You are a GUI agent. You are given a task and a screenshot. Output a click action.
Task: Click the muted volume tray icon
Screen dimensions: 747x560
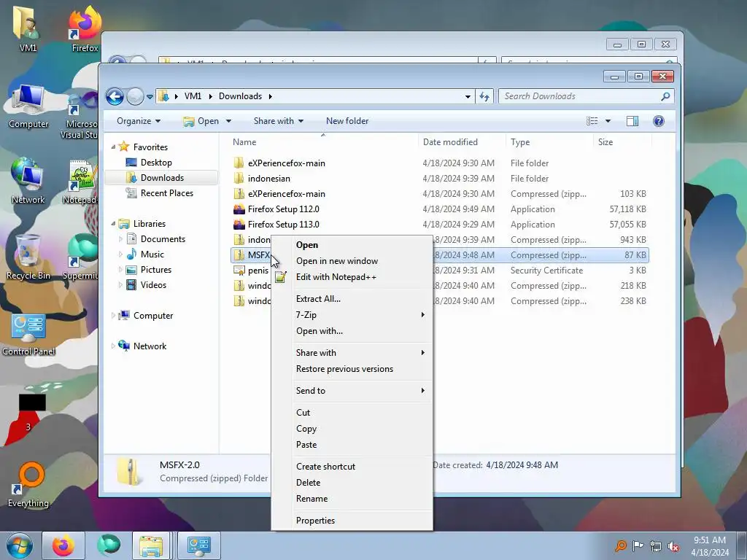pos(673,546)
